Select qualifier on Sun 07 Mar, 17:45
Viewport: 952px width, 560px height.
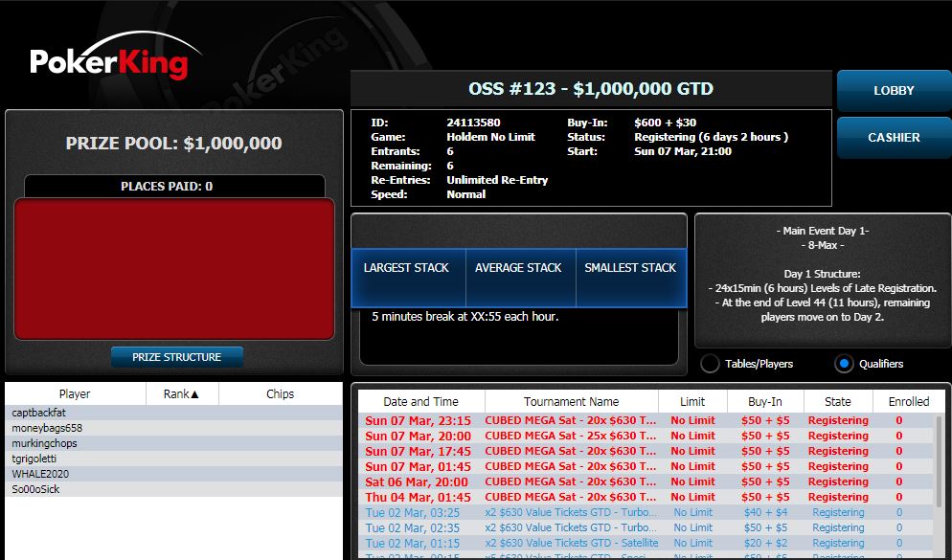(x=646, y=451)
